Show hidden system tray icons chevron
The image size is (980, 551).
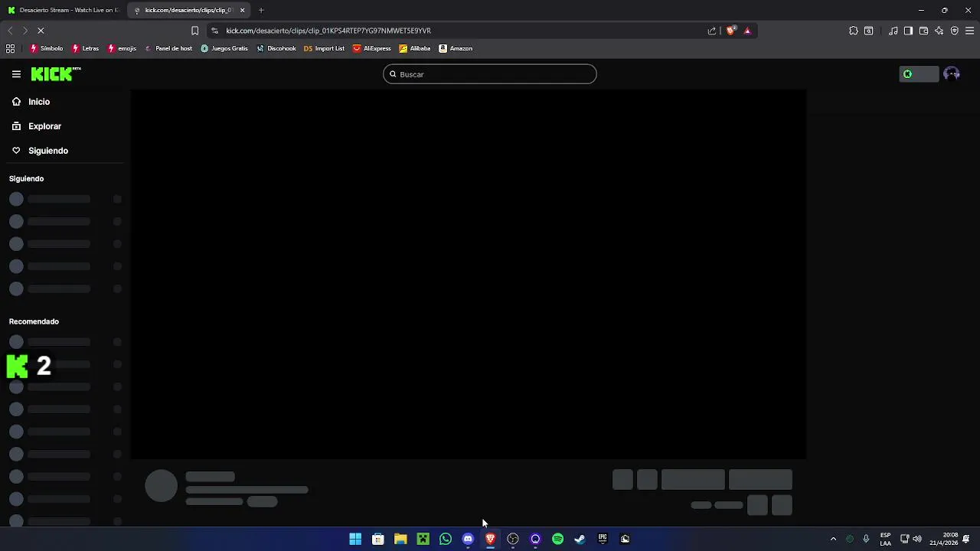point(833,539)
